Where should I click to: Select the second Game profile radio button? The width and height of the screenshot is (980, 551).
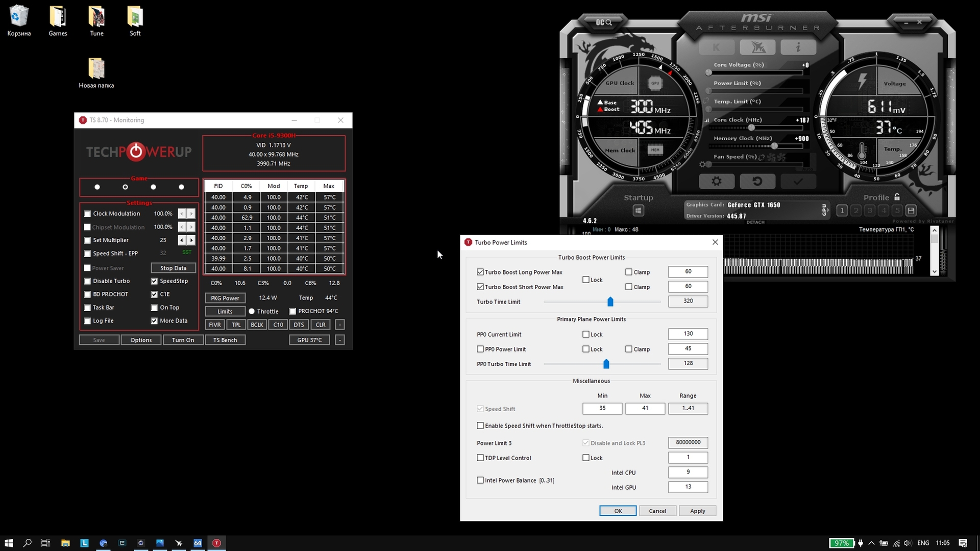(x=125, y=187)
